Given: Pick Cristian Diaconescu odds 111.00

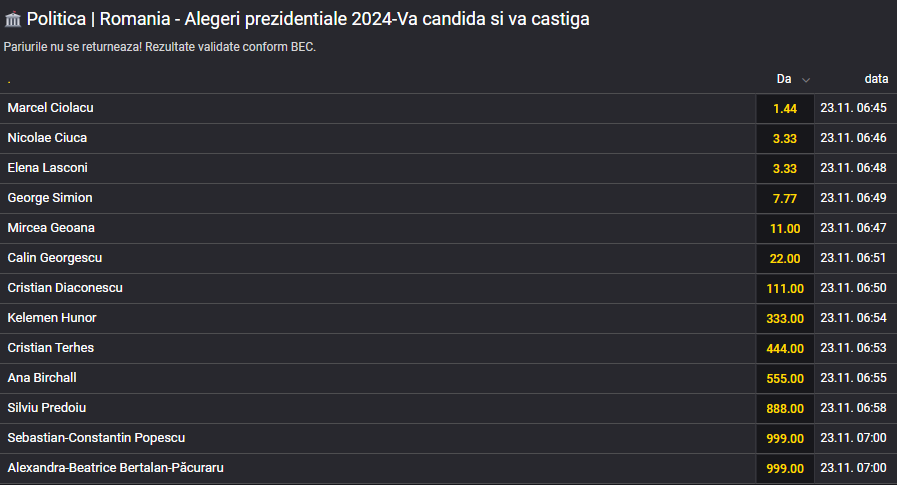Looking at the screenshot, I should pos(785,288).
